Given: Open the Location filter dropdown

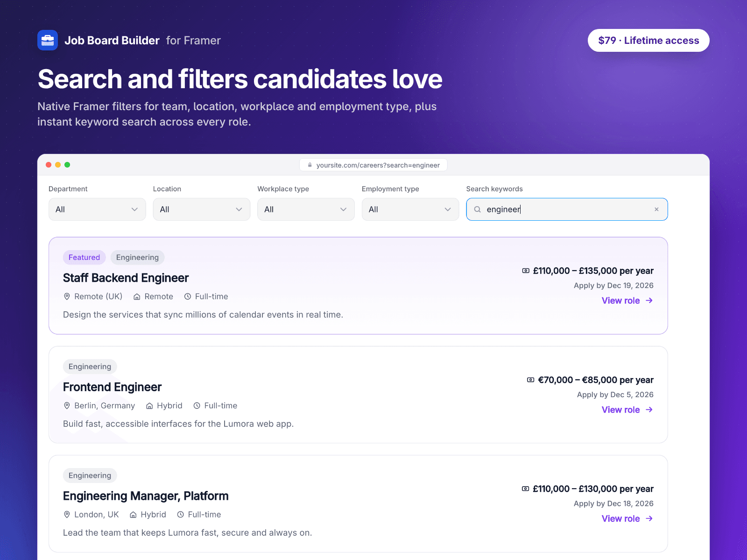Looking at the screenshot, I should tap(202, 210).
